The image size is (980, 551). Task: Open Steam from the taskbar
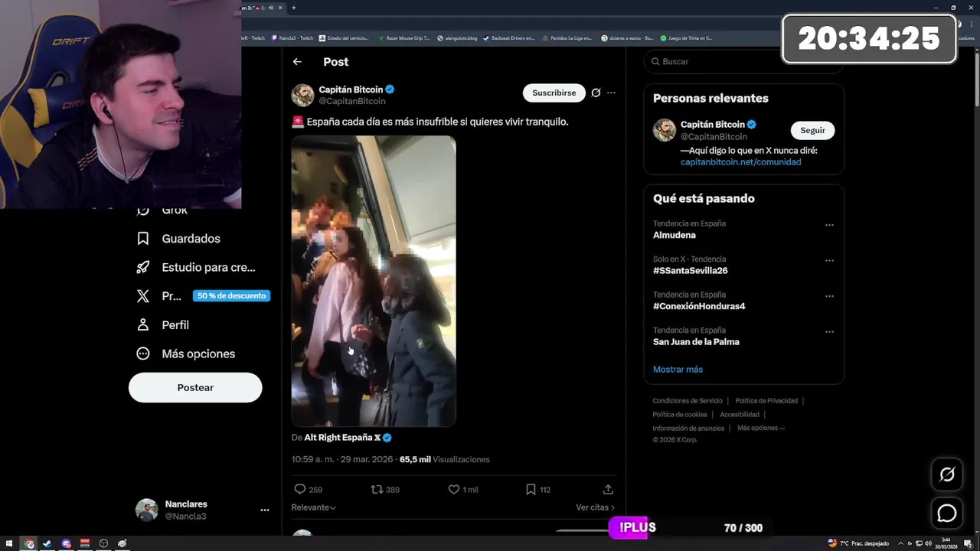click(x=47, y=543)
